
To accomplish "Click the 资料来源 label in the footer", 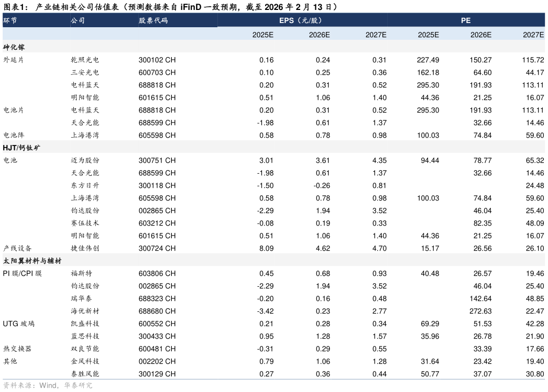I will tap(18, 385).
